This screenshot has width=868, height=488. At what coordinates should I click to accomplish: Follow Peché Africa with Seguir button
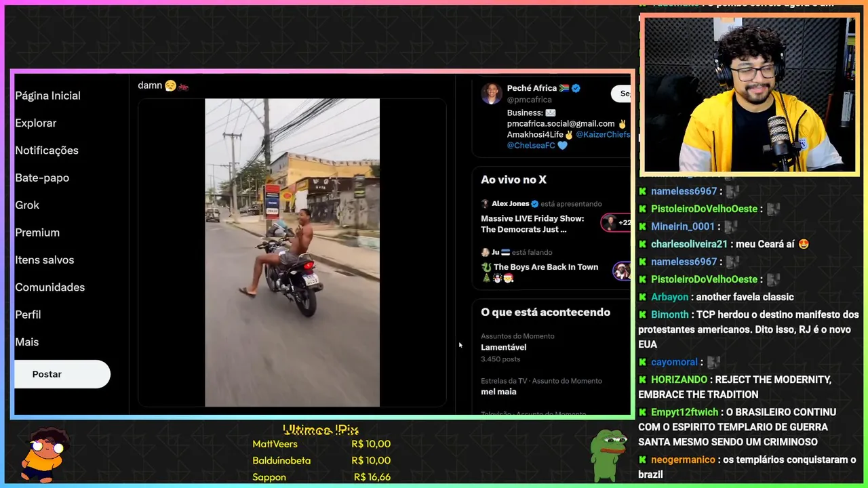pos(621,94)
